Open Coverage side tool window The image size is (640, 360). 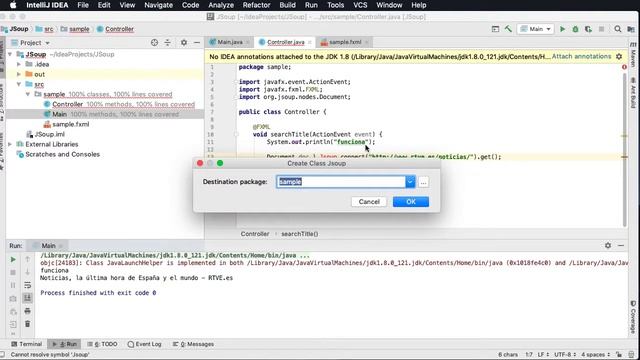[633, 317]
